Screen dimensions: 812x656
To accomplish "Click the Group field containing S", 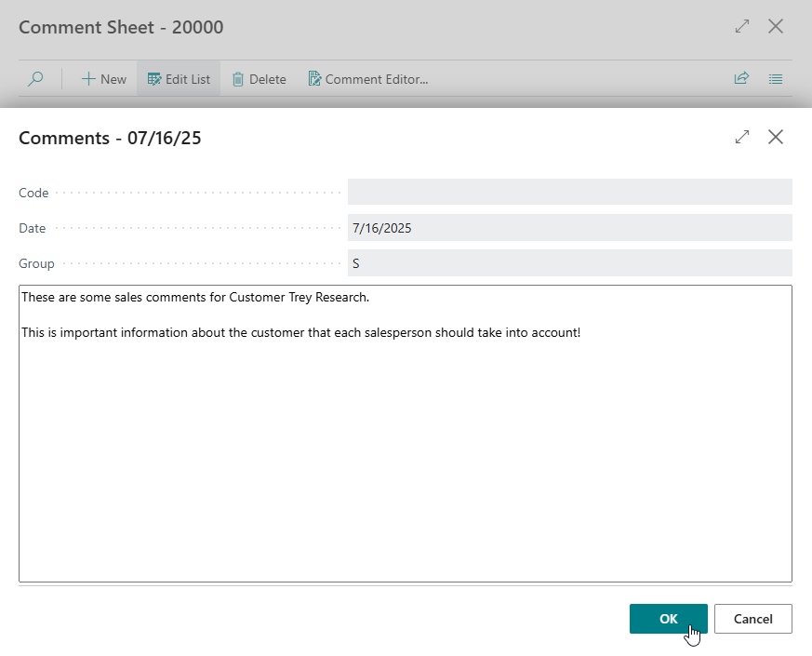I will click(x=569, y=262).
